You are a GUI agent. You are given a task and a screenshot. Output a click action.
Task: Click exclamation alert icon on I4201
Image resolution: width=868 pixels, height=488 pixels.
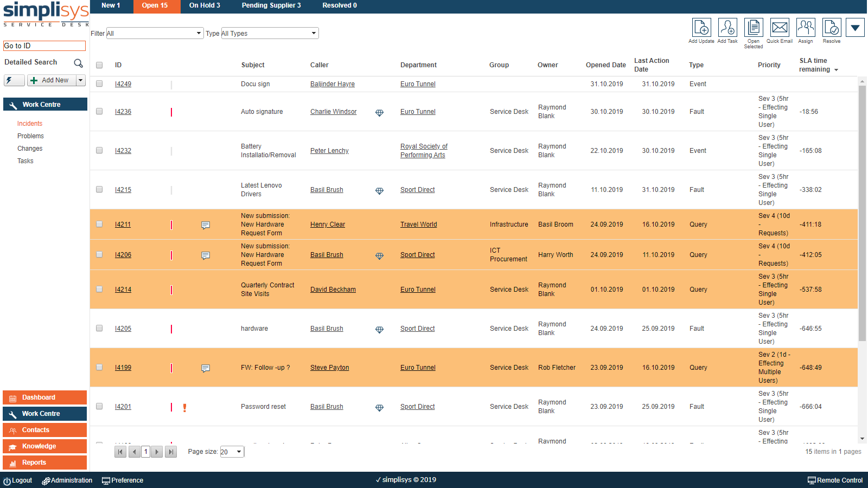(185, 408)
